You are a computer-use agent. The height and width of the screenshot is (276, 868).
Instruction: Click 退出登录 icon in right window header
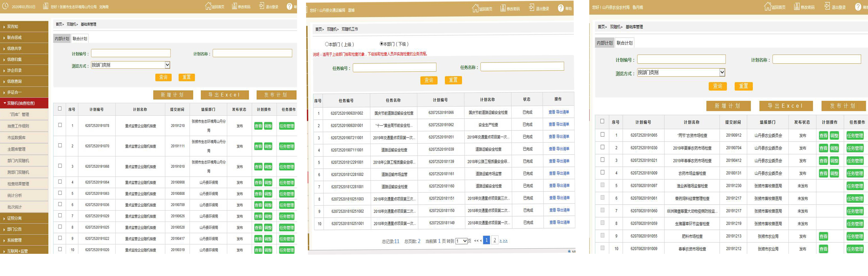(x=827, y=6)
